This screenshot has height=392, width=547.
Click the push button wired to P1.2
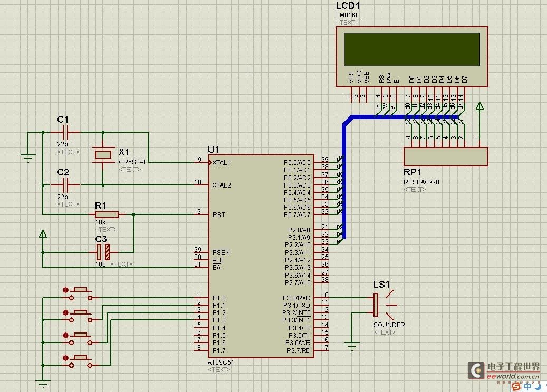click(80, 338)
